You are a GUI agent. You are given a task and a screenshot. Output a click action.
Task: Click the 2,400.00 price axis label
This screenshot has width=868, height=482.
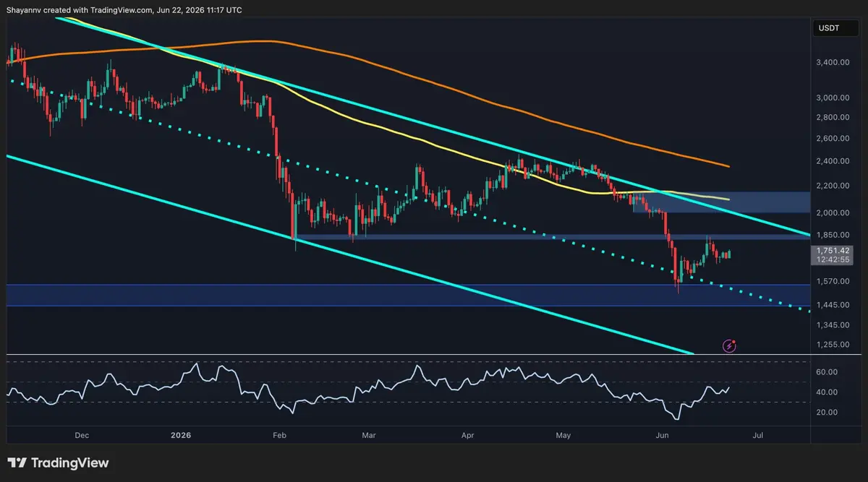click(833, 161)
